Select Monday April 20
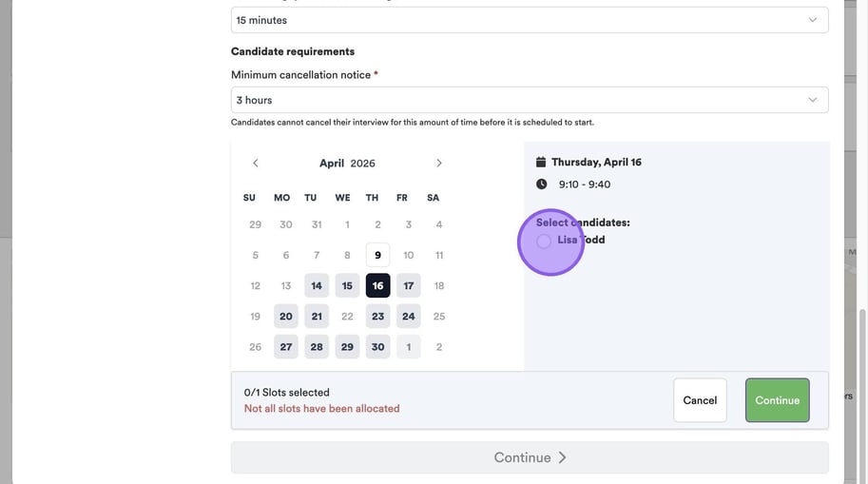 tap(286, 317)
